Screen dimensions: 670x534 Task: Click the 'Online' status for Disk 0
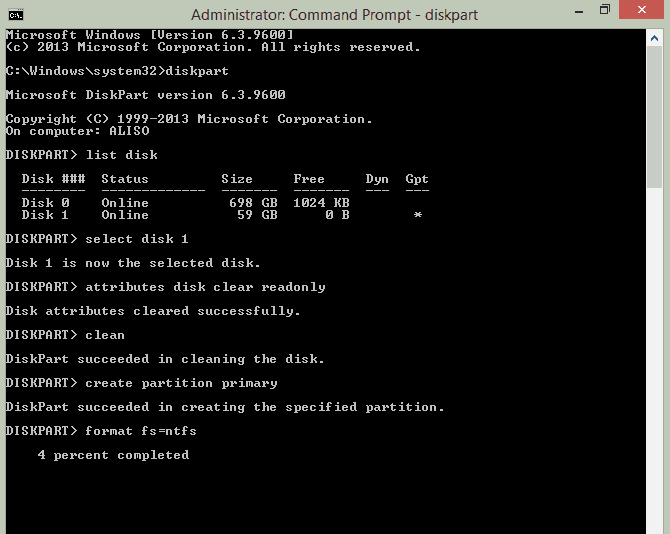[x=125, y=202]
